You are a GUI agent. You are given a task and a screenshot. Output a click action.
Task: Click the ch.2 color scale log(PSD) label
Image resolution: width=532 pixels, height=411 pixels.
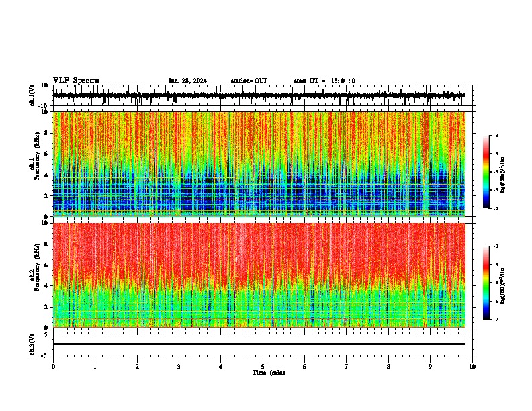(x=503, y=285)
